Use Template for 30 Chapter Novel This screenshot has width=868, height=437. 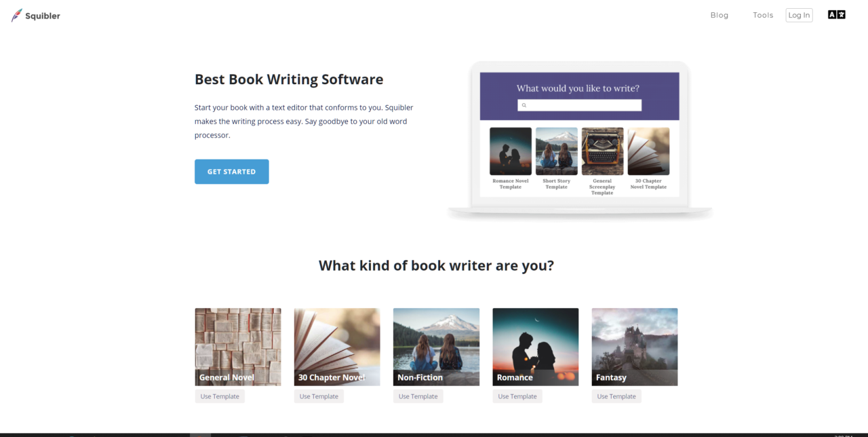tap(319, 396)
